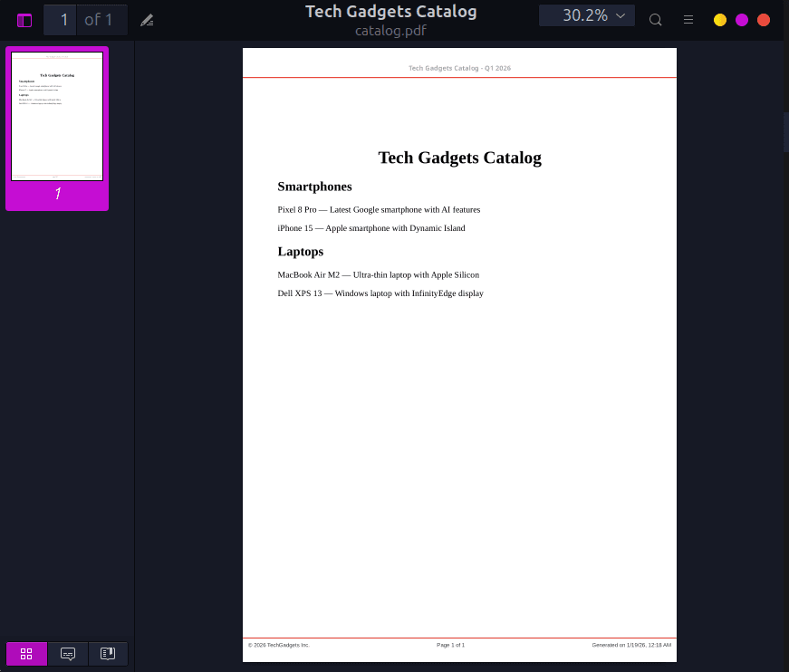Activate the thumbnails grid toggle
Screen dimensions: 789x672
click(x=25, y=653)
